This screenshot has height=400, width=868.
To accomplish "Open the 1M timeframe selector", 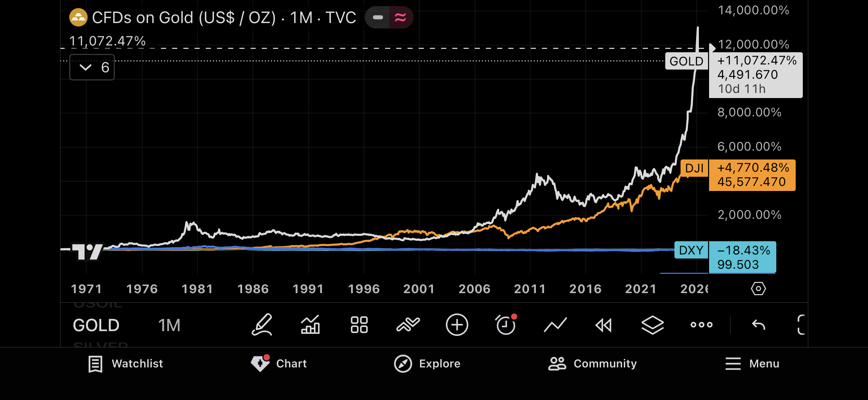I will 169,325.
